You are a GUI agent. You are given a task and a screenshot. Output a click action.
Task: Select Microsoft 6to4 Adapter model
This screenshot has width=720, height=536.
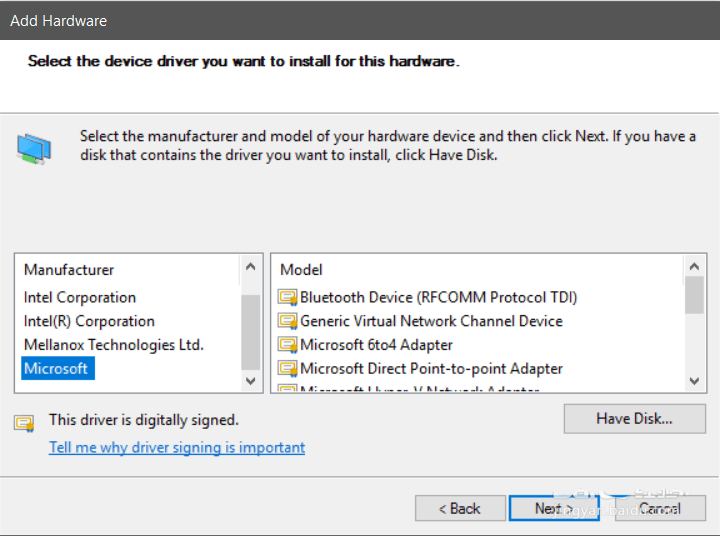coord(376,345)
